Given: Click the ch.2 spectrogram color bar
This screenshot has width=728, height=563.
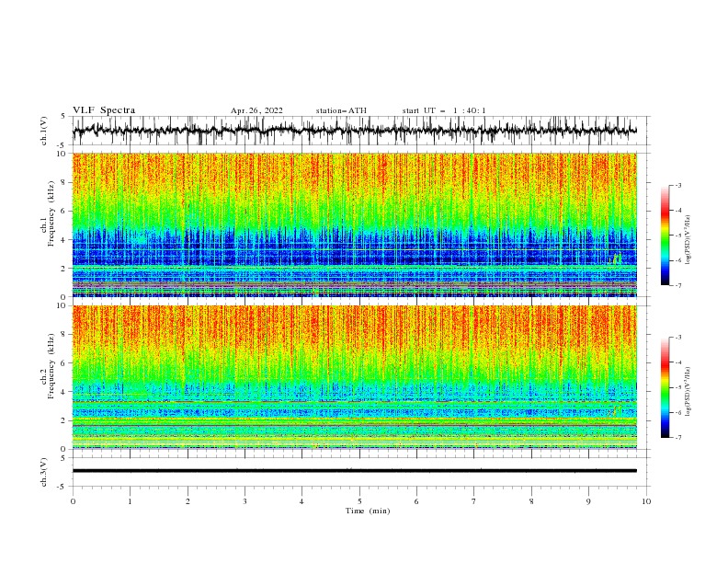Looking at the screenshot, I should 665,387.
